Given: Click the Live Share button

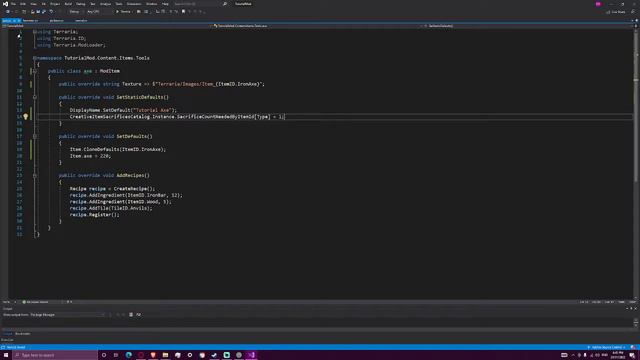Looking at the screenshot, I should tap(616, 12).
